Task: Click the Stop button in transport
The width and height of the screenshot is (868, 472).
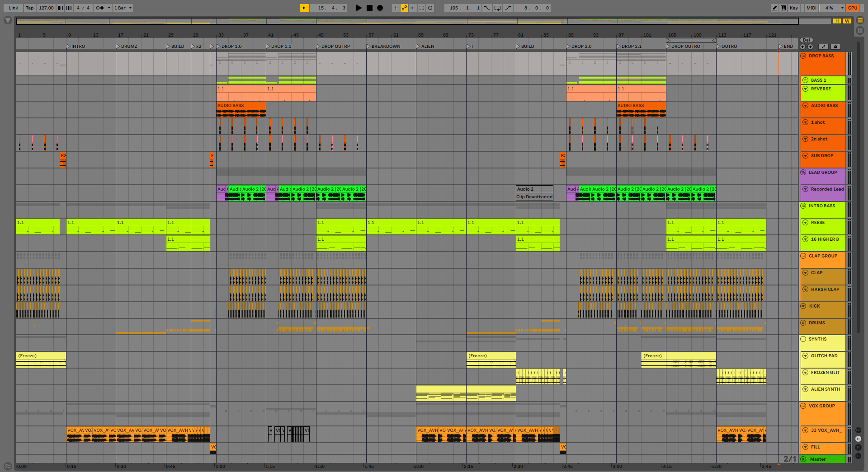Action: 369,8
